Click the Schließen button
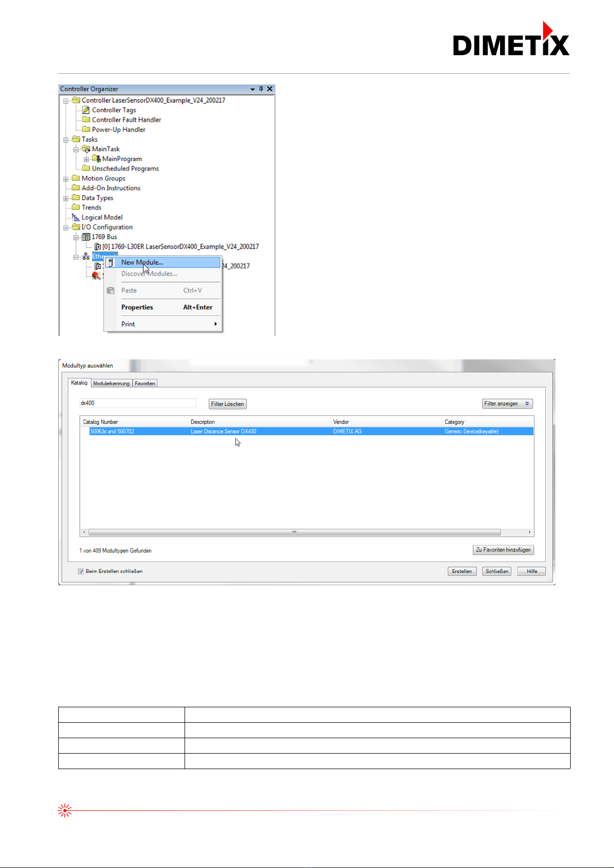614x868 pixels. [x=497, y=571]
